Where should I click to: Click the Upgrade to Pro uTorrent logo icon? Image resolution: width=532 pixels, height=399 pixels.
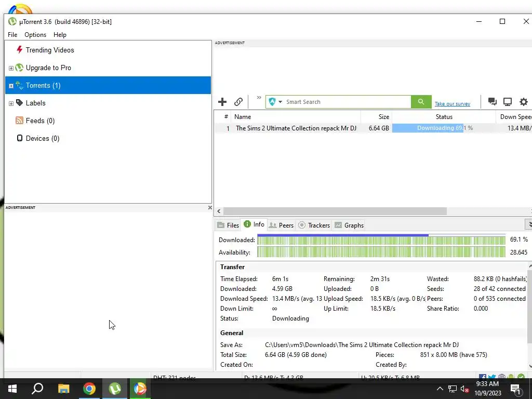[x=19, y=68]
